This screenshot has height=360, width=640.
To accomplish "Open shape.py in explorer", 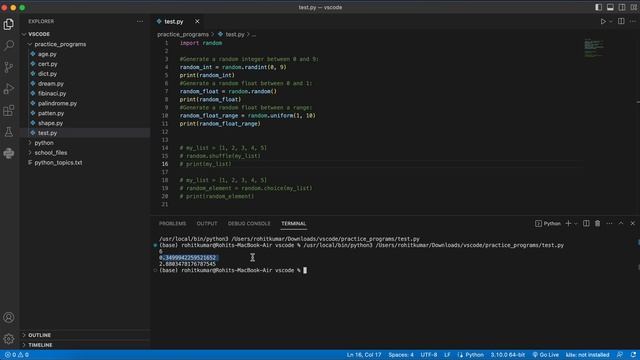I will (85, 123).
